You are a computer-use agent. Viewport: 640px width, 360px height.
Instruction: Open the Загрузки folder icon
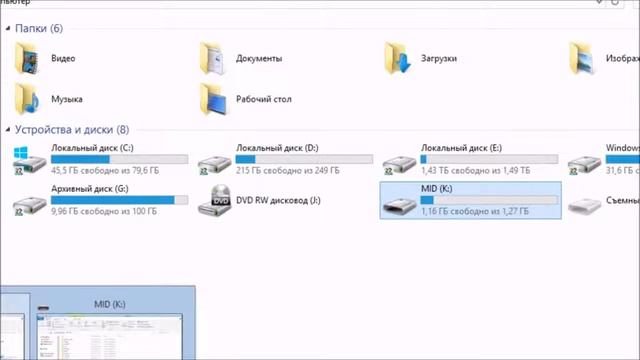click(x=397, y=58)
